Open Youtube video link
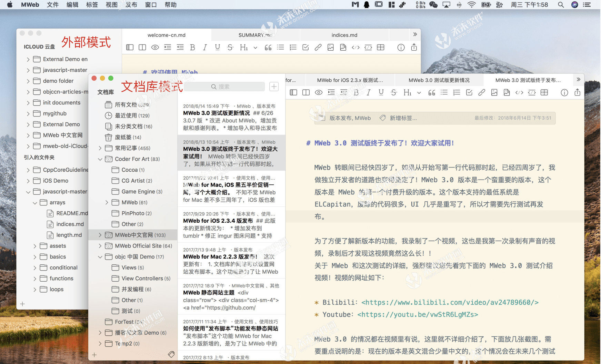This screenshot has height=364, width=601. pos(418,314)
